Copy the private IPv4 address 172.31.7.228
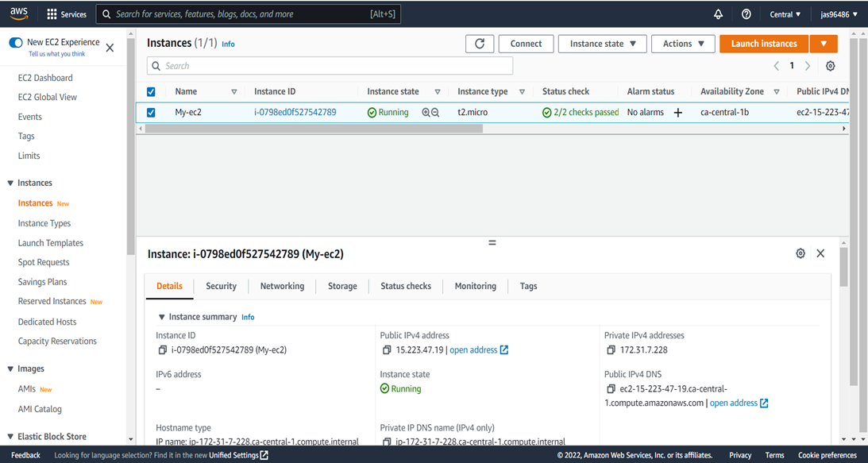This screenshot has width=868, height=463. (x=611, y=350)
